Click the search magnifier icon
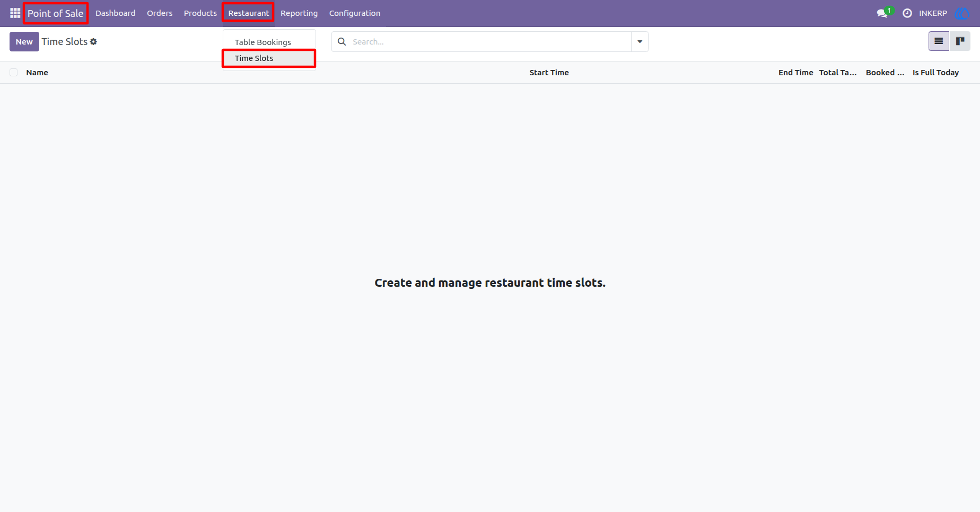Image resolution: width=980 pixels, height=512 pixels. click(x=342, y=42)
